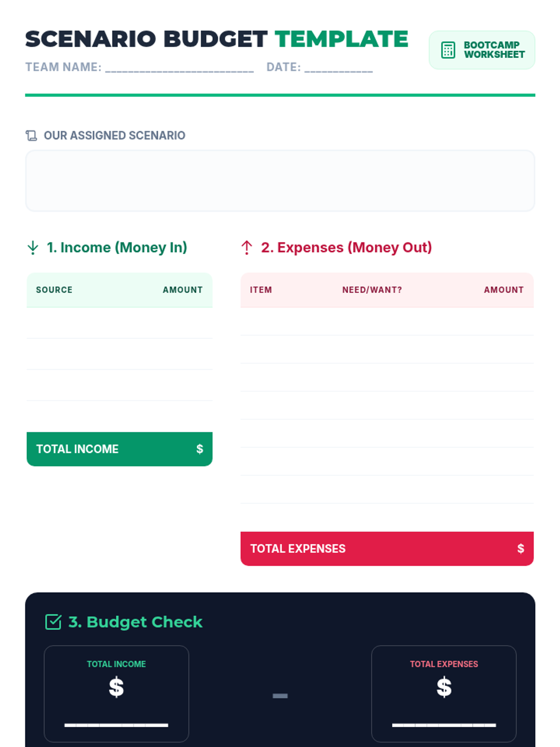
Task: Click the minus sign between budget totals
Action: click(x=280, y=696)
